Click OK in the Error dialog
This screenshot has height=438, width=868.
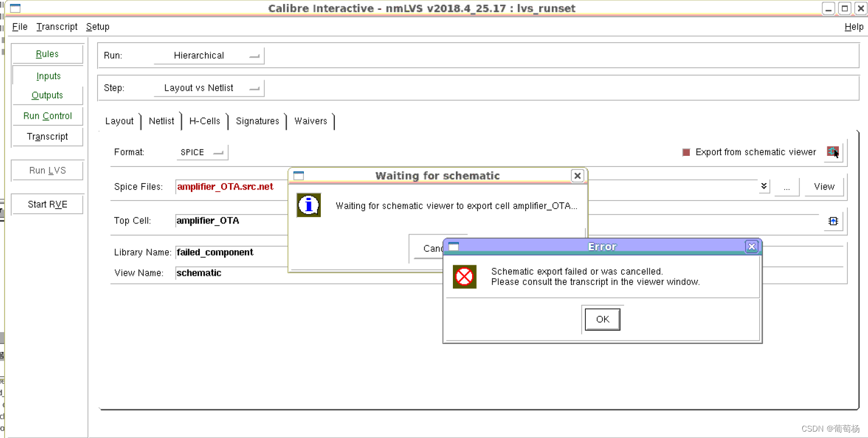(603, 319)
